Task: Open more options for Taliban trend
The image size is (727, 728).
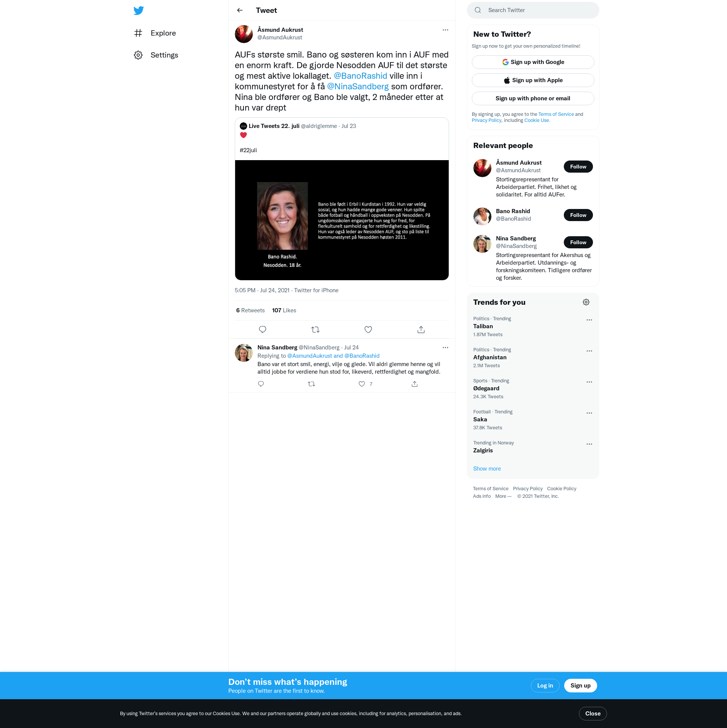Action: click(589, 320)
